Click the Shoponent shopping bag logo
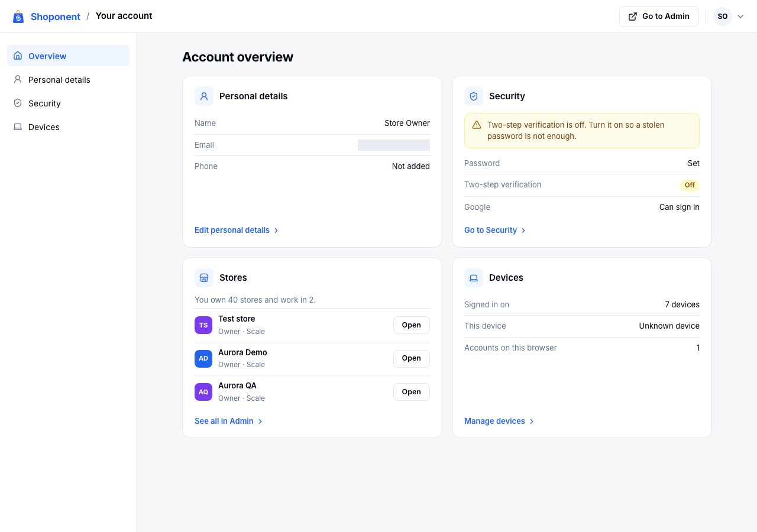 point(18,17)
